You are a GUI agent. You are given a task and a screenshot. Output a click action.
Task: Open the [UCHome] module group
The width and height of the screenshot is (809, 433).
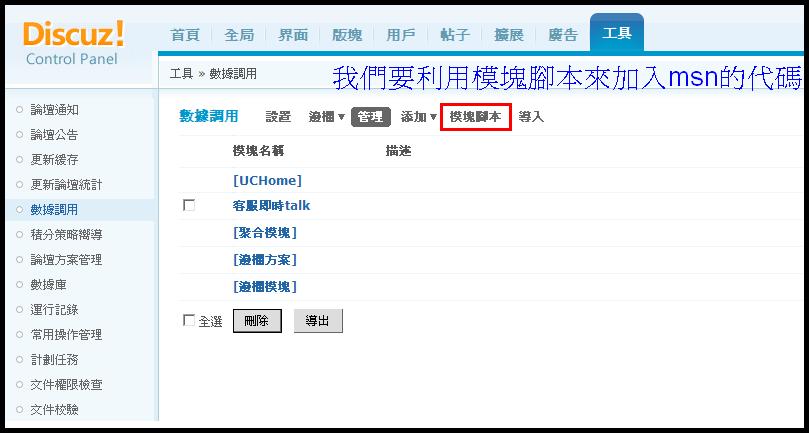point(267,180)
